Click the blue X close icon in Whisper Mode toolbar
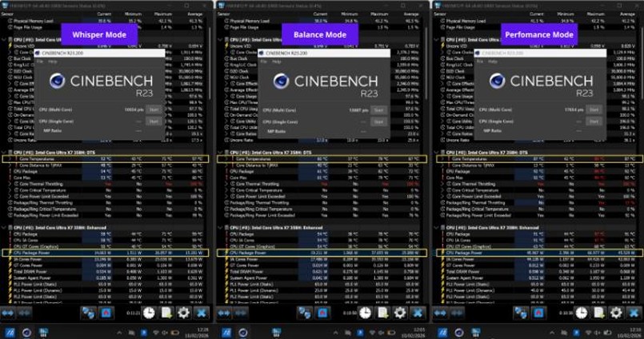The width and height of the screenshot is (644, 339). pos(202,313)
